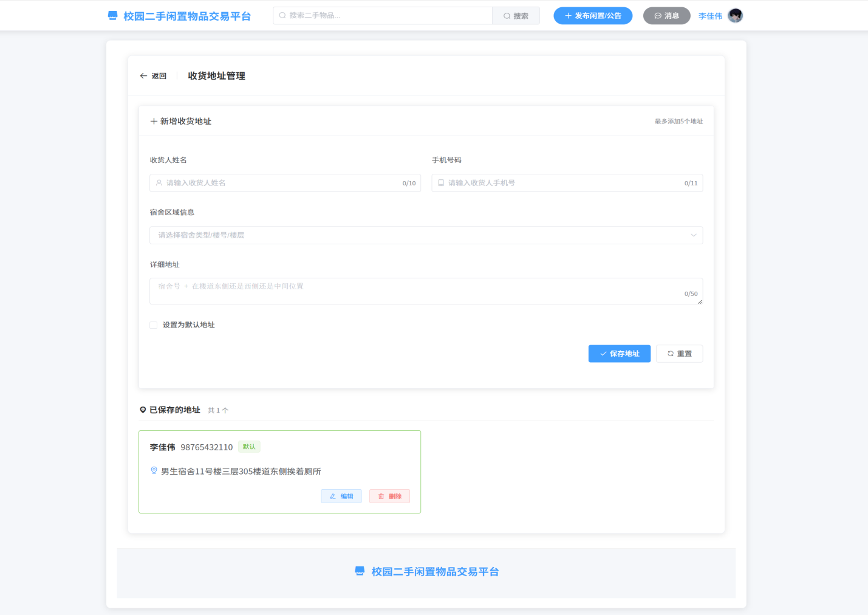Click the 详细地址 textarea
This screenshot has height=615, width=868.
pyautogui.click(x=426, y=291)
